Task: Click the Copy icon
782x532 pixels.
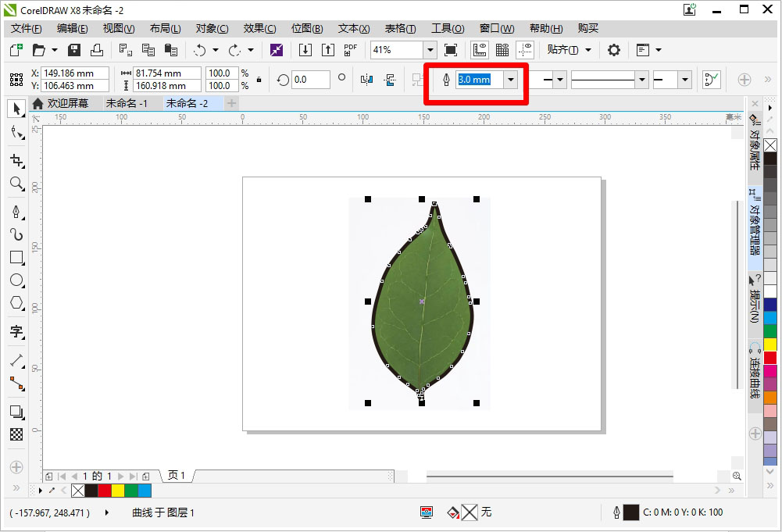Action: [x=148, y=50]
